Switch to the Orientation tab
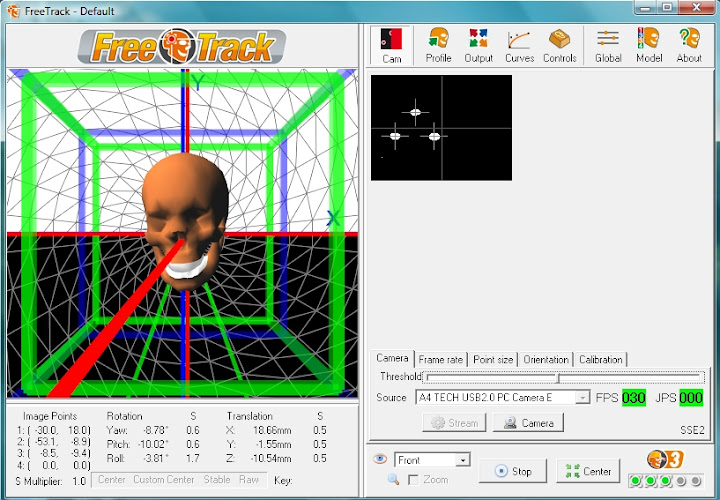 point(546,360)
